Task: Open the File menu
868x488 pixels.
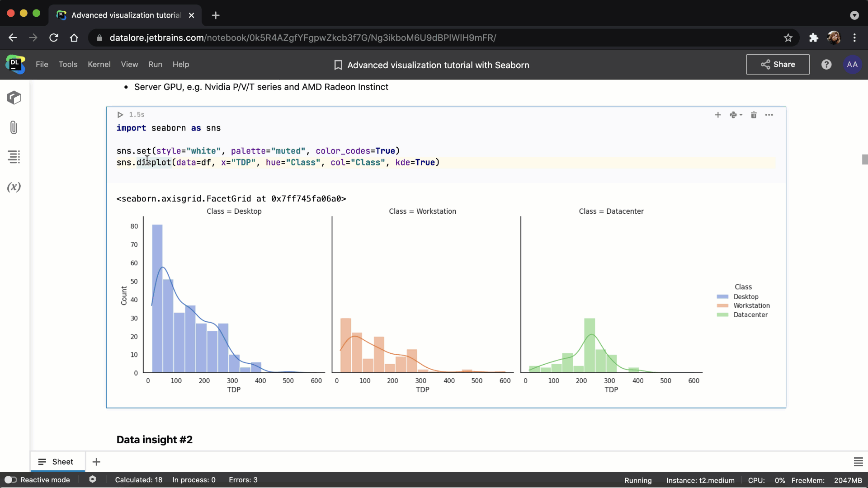Action: 42,65
